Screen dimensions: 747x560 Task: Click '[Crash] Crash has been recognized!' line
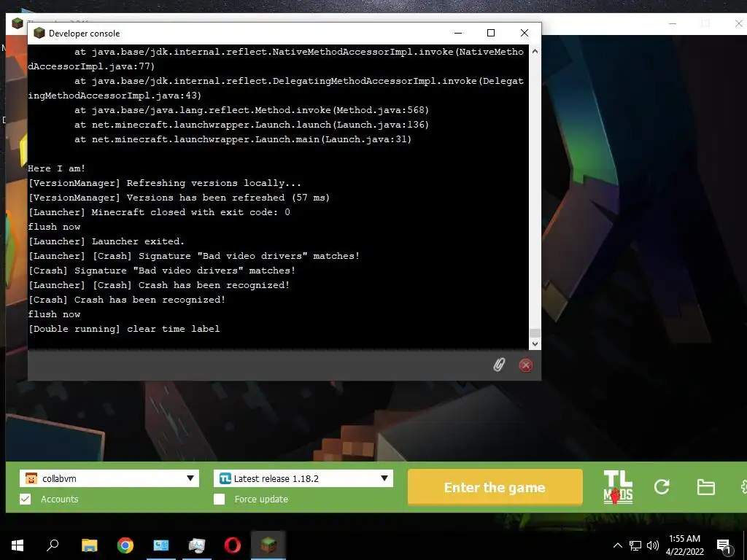pos(127,300)
